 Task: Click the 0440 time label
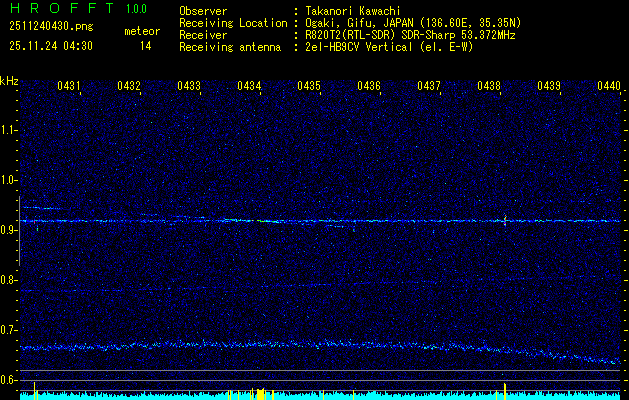point(609,87)
